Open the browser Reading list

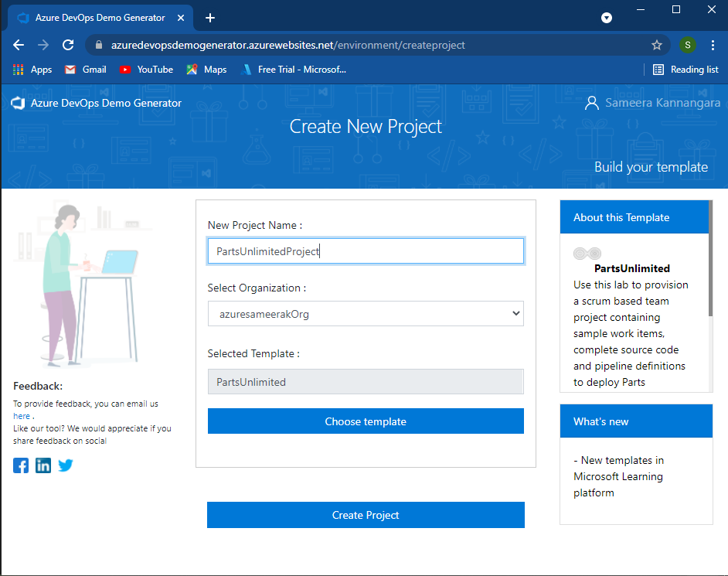[x=685, y=69]
